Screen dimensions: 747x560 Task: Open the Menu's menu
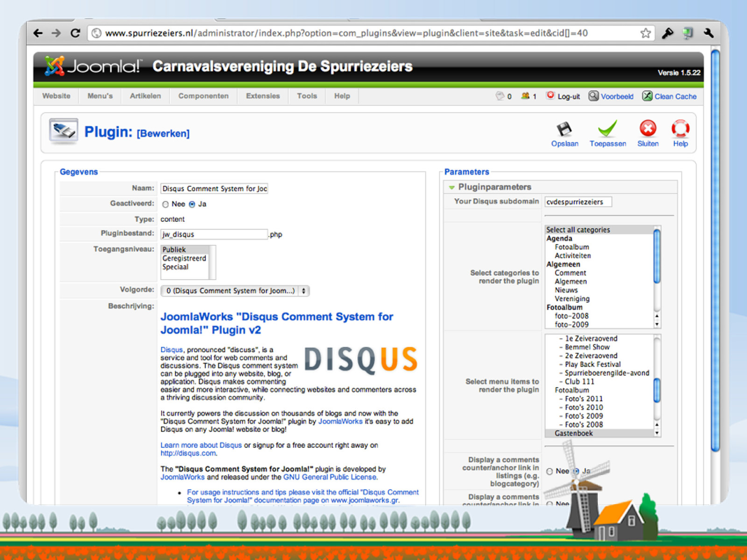tap(100, 96)
